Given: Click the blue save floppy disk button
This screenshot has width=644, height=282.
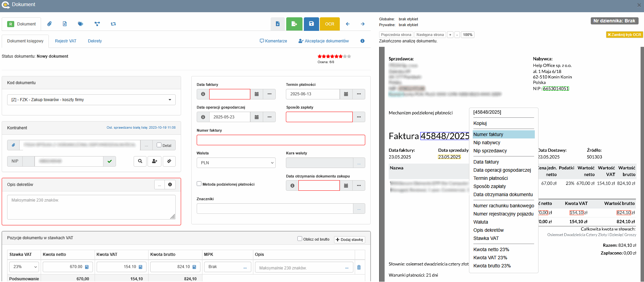Looking at the screenshot, I should point(311,24).
